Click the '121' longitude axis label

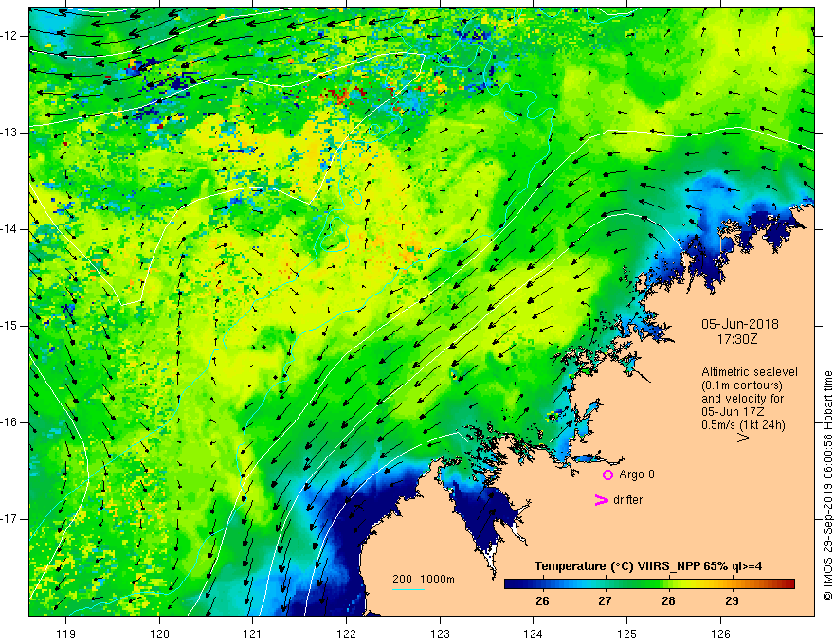pyautogui.click(x=252, y=634)
